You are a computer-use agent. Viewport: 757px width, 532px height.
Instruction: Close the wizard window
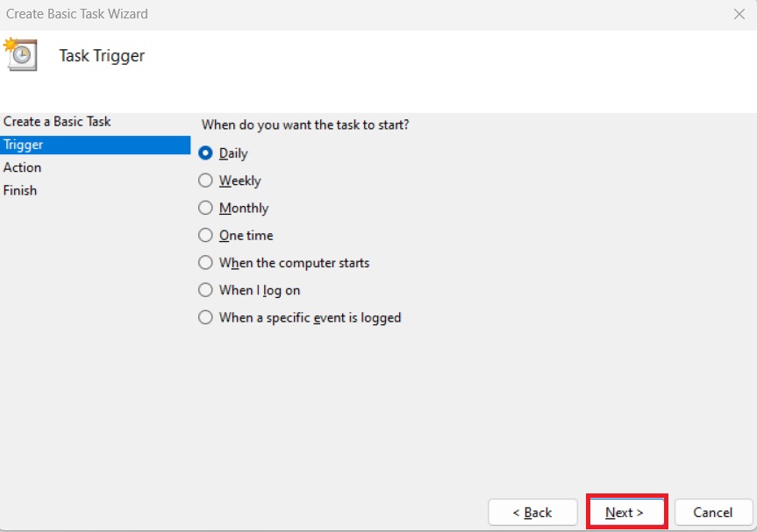pos(739,14)
